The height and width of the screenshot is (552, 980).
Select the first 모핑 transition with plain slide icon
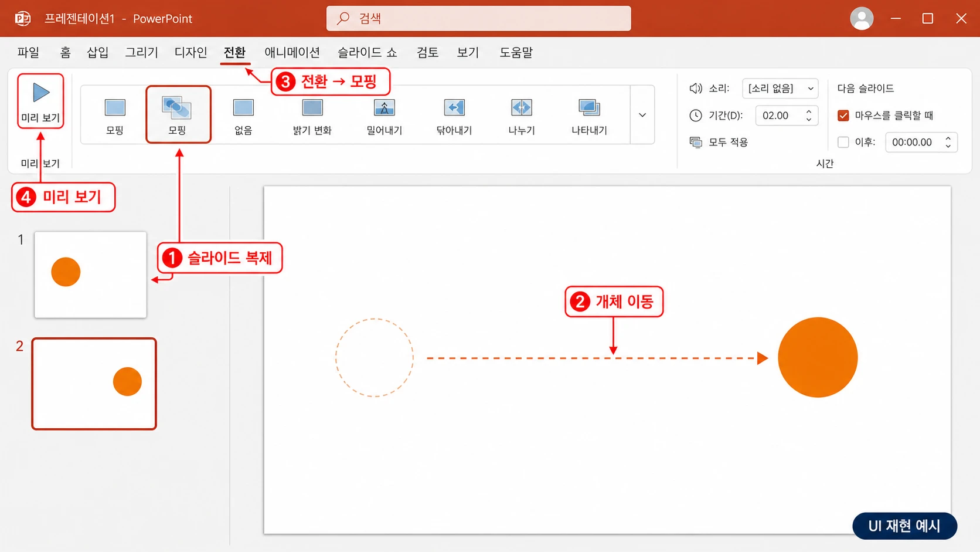point(115,116)
